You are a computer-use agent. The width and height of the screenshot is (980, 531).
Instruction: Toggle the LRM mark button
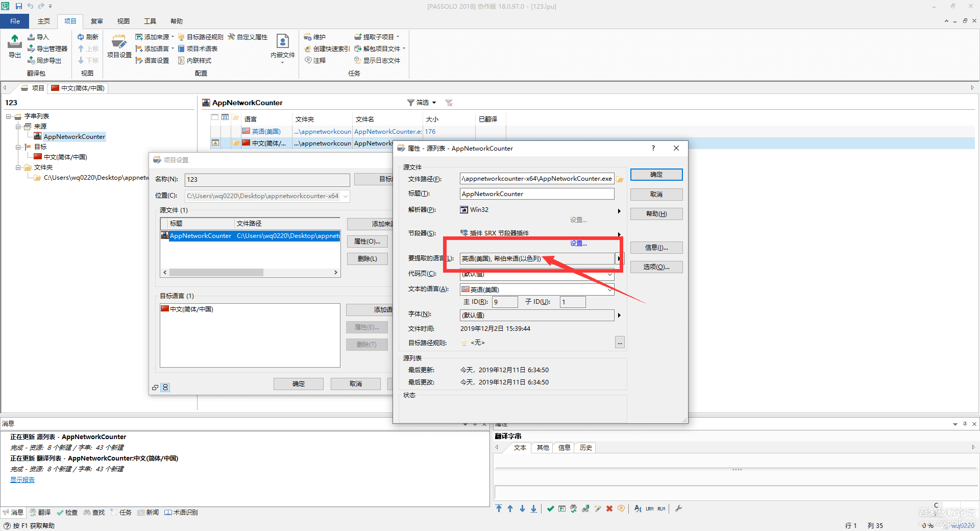(x=649, y=509)
